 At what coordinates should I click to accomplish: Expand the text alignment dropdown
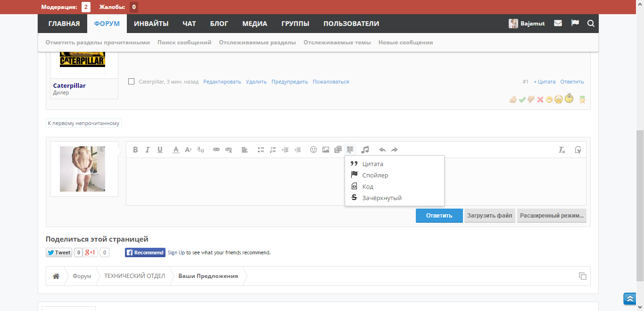pyautogui.click(x=245, y=150)
